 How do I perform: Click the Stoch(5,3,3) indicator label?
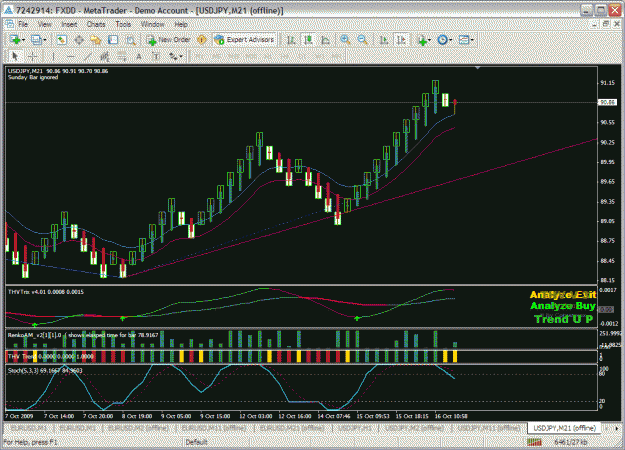pos(45,371)
